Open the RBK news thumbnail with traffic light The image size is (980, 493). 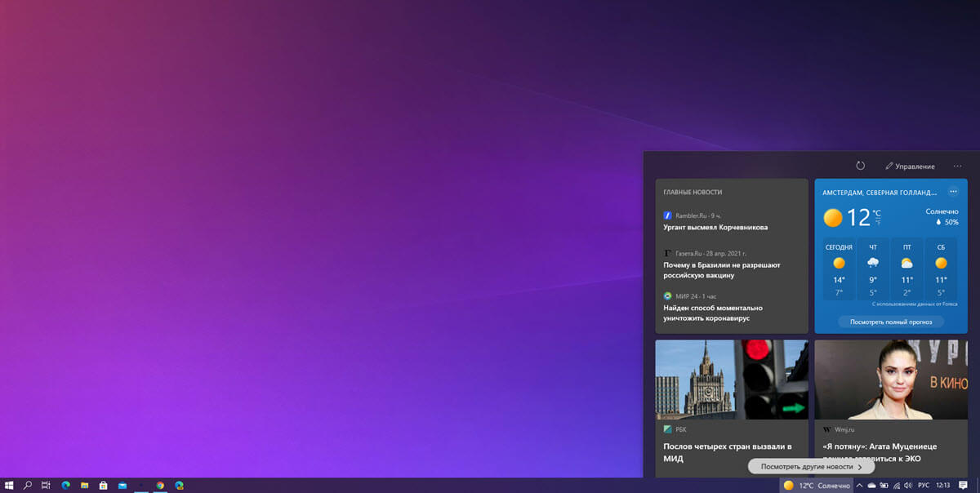(720, 380)
